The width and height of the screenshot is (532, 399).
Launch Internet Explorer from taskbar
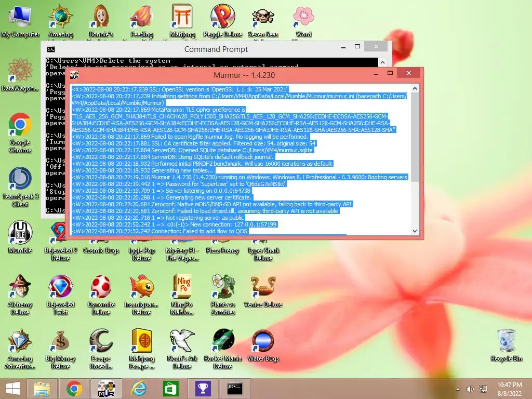click(139, 389)
